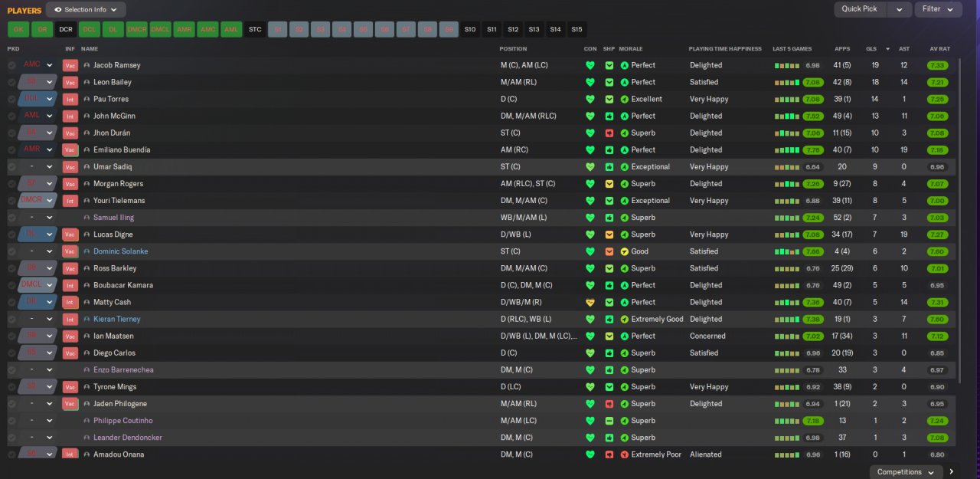Select the AMC position pill
Screen dimensions: 980x479
coord(207,29)
